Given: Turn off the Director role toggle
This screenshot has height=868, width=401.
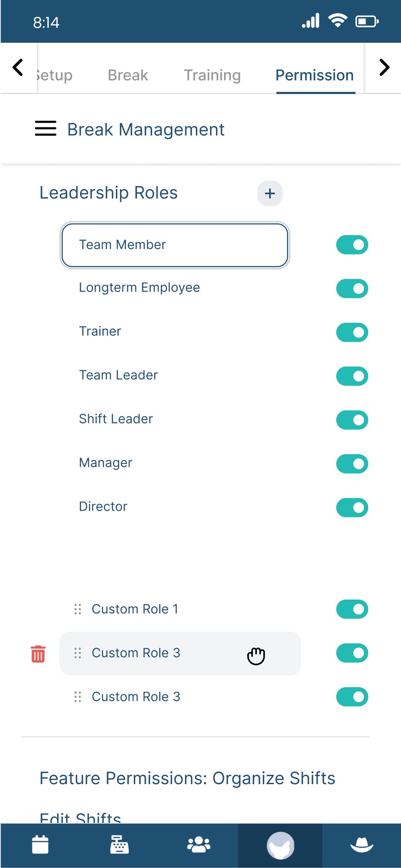Looking at the screenshot, I should [352, 508].
